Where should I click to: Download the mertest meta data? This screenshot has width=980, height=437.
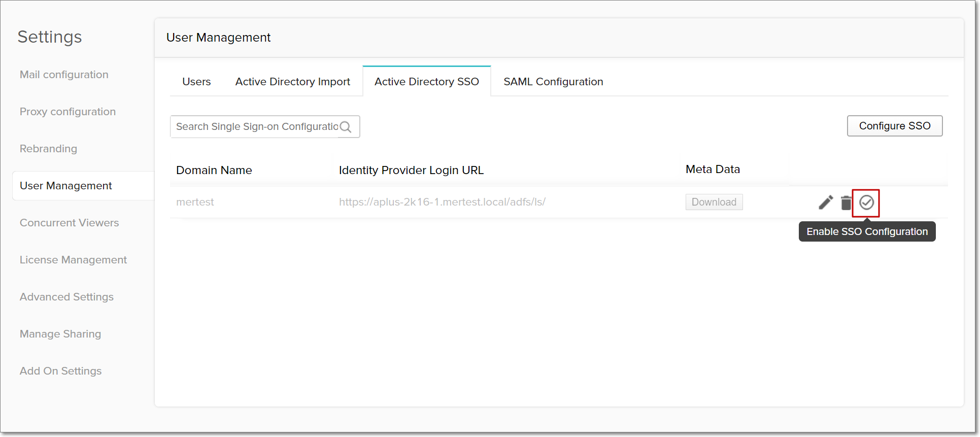(714, 202)
